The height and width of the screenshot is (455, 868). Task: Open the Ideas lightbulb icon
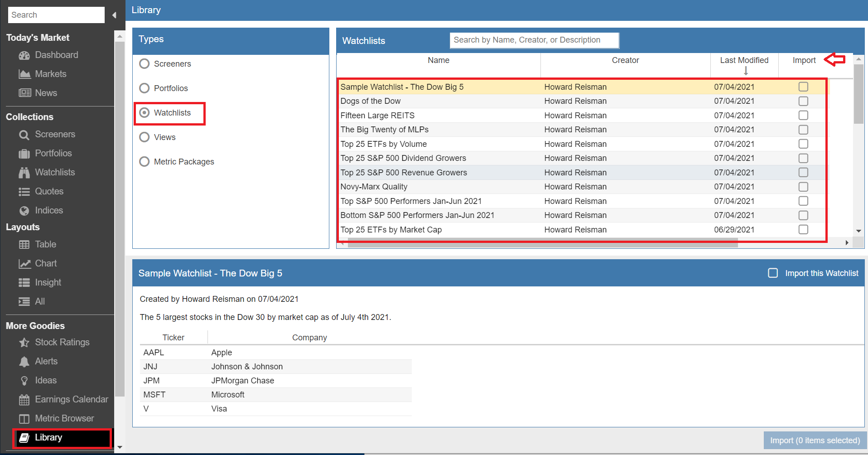(x=24, y=381)
